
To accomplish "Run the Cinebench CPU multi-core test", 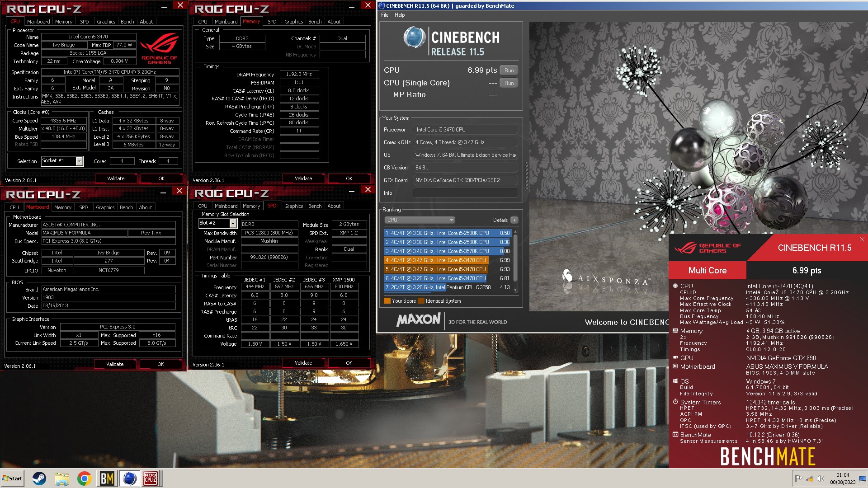I will pos(509,70).
